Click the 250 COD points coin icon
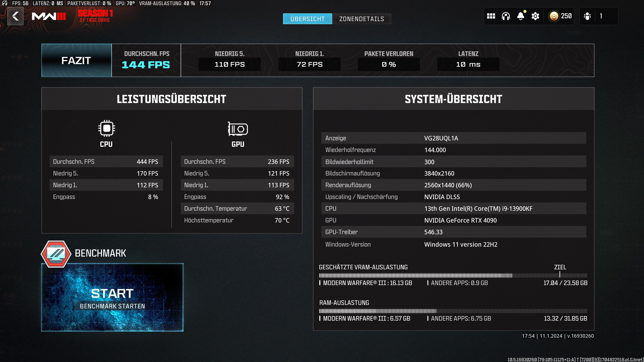 [554, 16]
